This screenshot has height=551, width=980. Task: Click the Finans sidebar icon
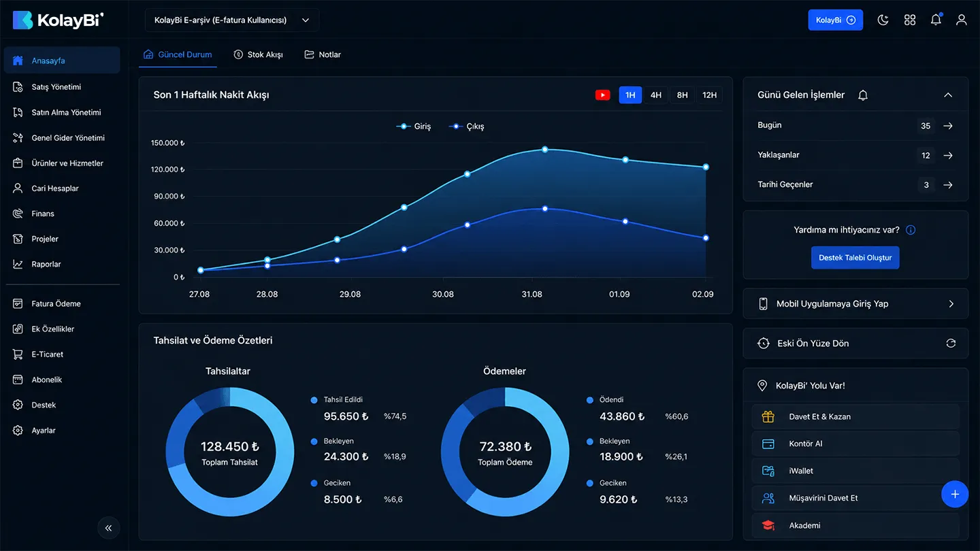pos(18,214)
